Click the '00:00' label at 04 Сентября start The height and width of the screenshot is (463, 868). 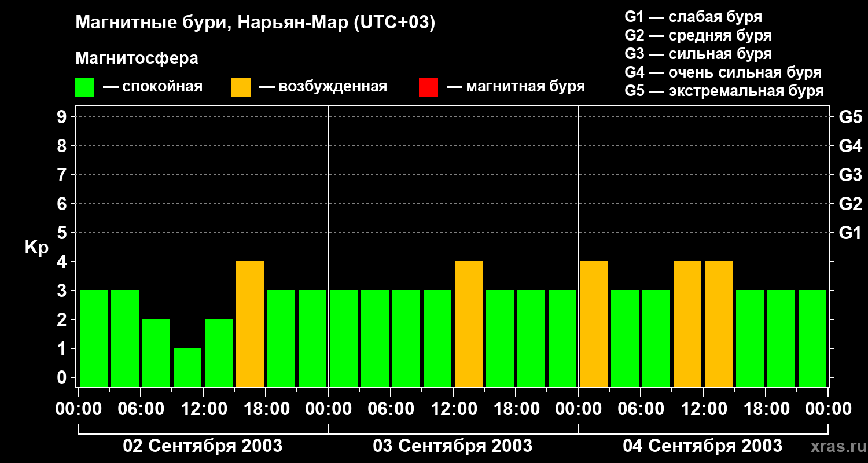(578, 409)
